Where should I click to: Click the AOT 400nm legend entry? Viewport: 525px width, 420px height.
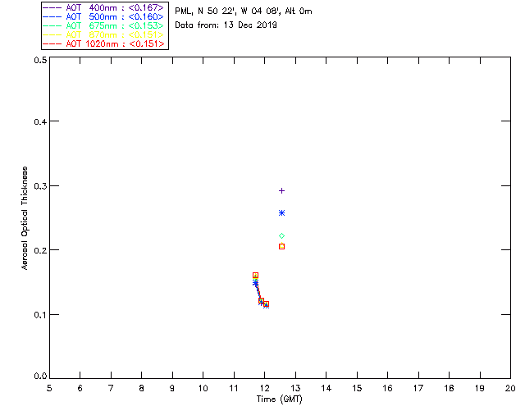(103, 7)
